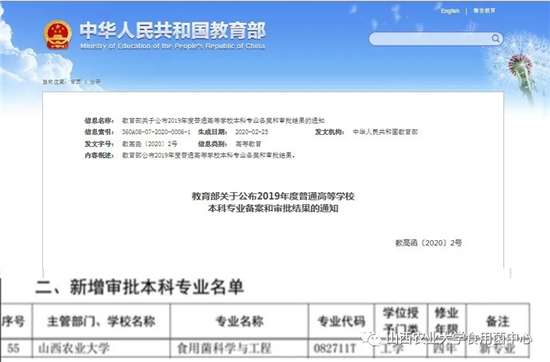The height and width of the screenshot is (362, 550).
Task: Click the 修业年限 column header
Action: (446, 321)
